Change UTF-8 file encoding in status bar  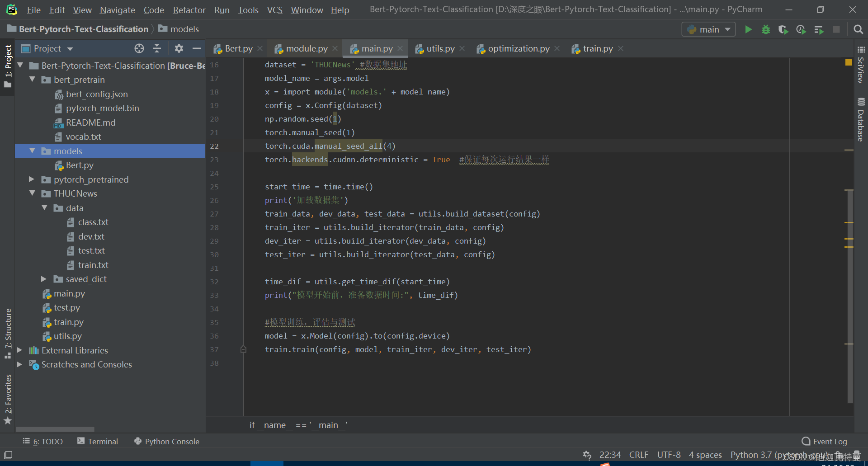[669, 455]
